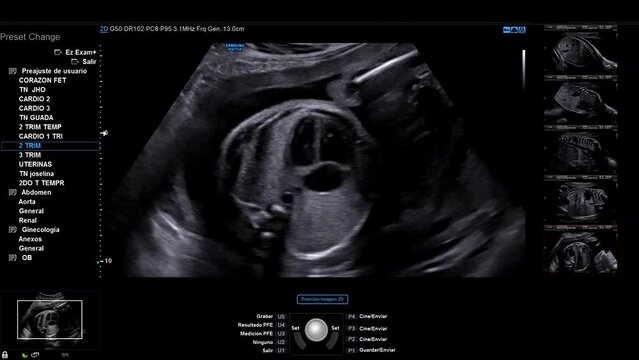
Task: Collapse the Abdomen preset group icon
Action: pyautogui.click(x=13, y=192)
